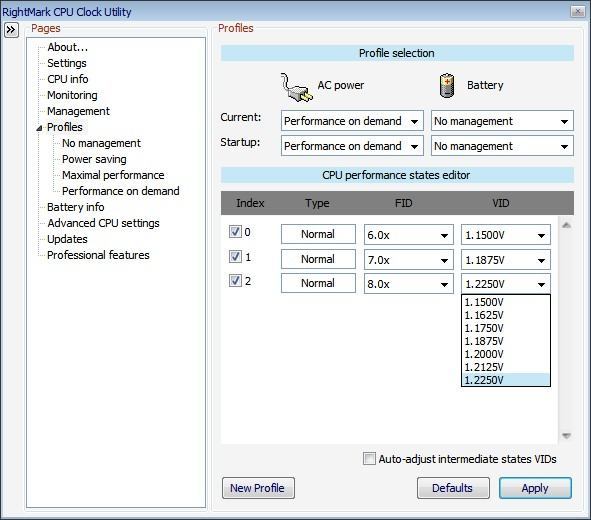Viewport: 591px width, 520px height.
Task: Choose 1.1500V in the VID list
Action: (505, 302)
